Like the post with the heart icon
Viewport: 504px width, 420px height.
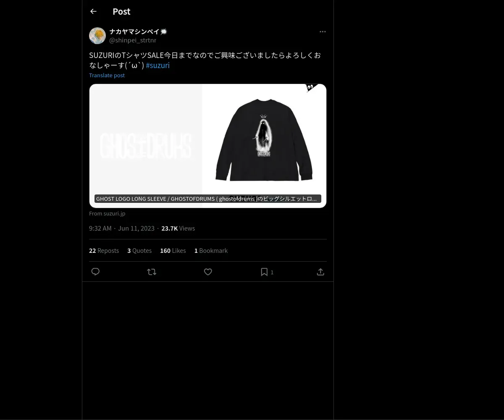pos(208,272)
